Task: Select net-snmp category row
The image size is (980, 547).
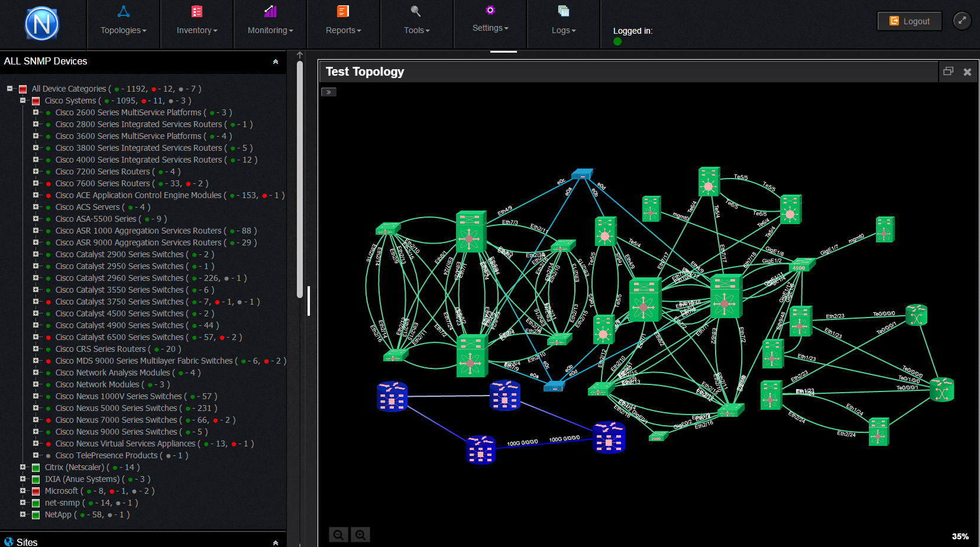Action: click(62, 503)
